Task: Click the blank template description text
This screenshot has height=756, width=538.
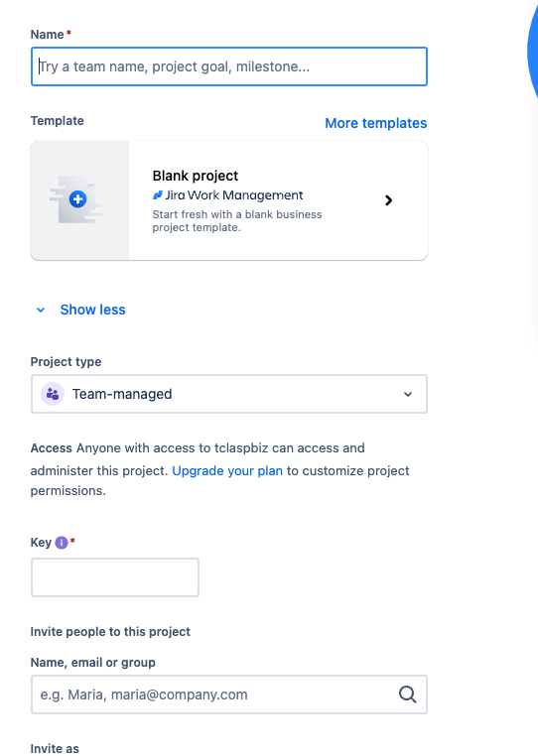Action: coord(237,221)
